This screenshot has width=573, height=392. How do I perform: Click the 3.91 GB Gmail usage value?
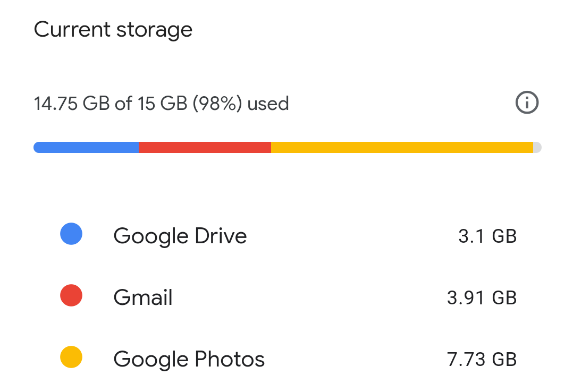point(482,298)
